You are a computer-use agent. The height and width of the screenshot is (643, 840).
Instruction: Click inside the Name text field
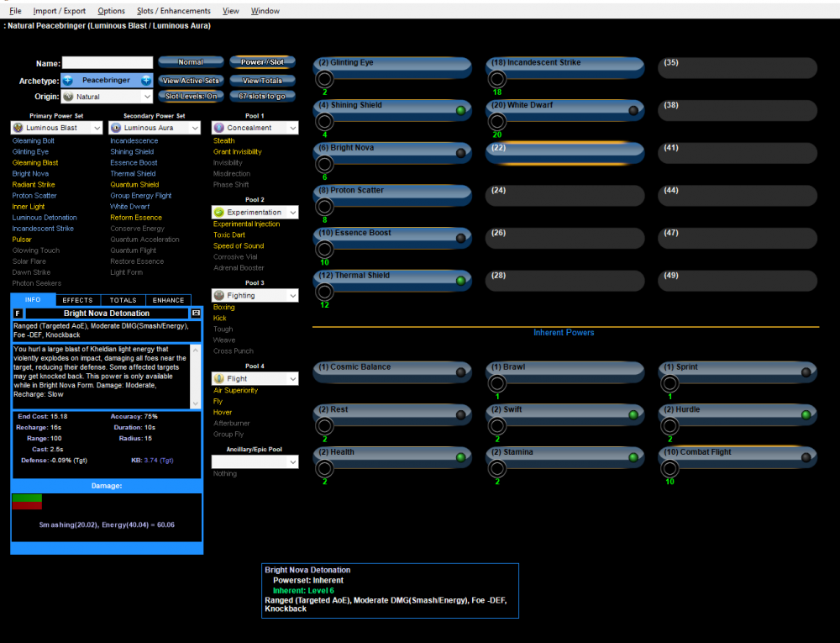click(x=108, y=63)
